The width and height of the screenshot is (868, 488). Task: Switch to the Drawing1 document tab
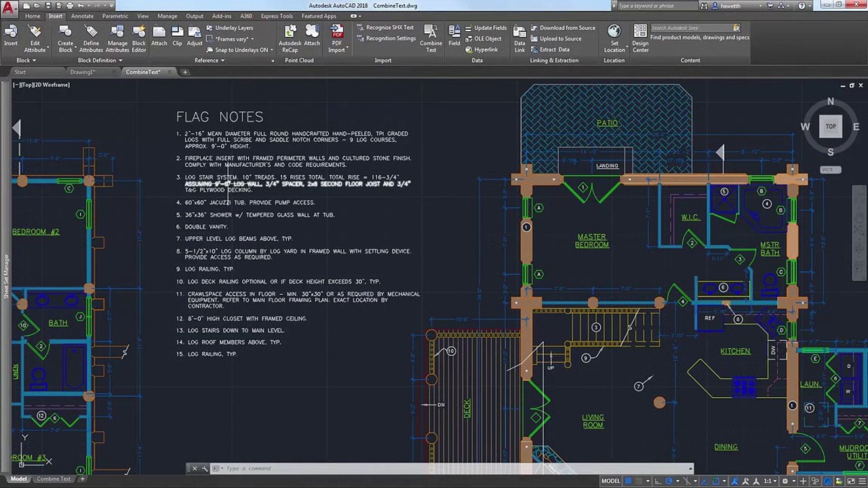click(83, 72)
